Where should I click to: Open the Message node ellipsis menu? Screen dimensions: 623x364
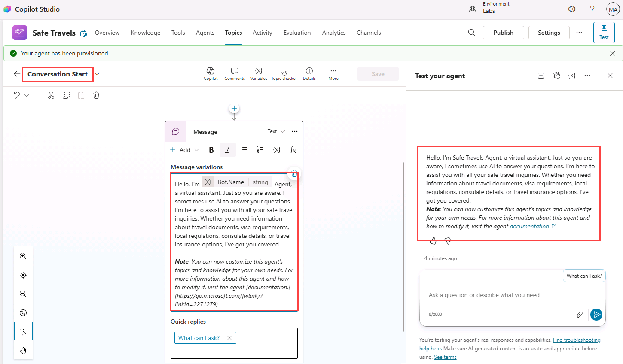pos(295,131)
